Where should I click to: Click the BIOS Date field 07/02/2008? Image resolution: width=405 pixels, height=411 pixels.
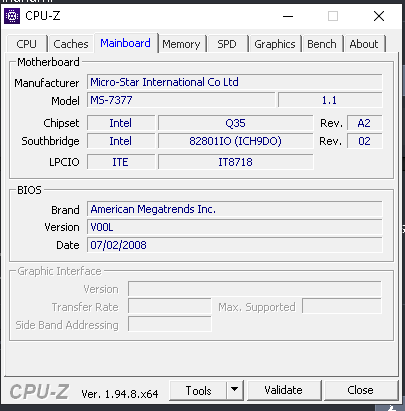click(x=235, y=245)
